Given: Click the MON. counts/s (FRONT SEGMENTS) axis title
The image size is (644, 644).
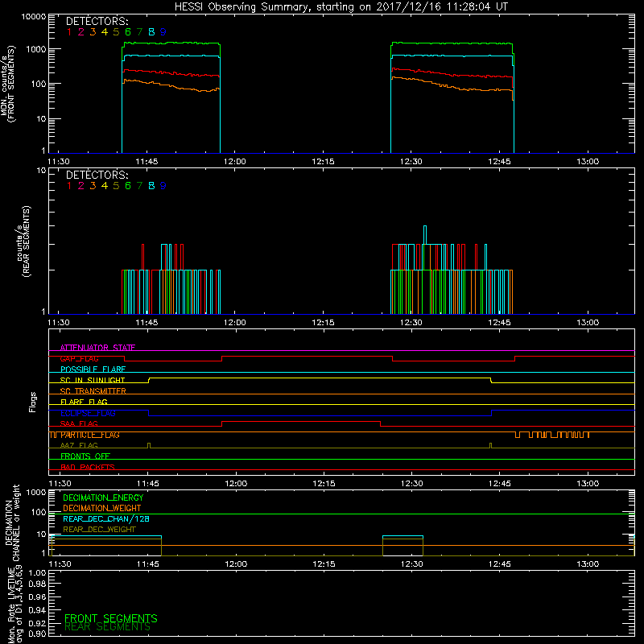Looking at the screenshot, I should (x=8, y=84).
